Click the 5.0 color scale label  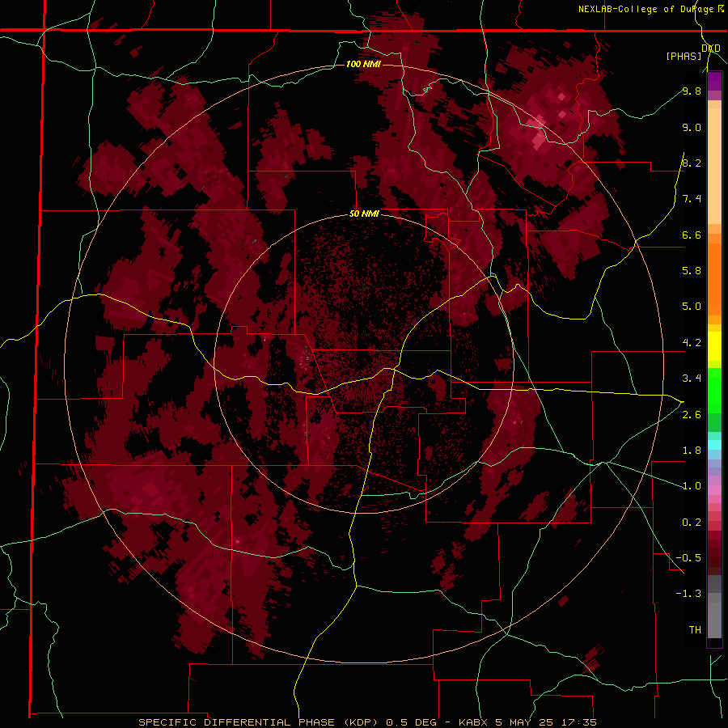tap(692, 307)
